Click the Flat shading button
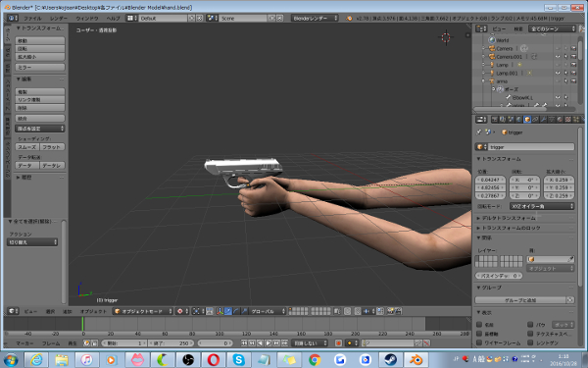This screenshot has width=588, height=368. (52, 147)
